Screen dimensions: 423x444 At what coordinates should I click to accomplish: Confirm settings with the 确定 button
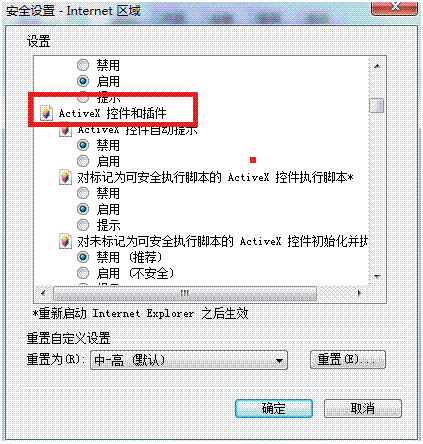tap(274, 408)
